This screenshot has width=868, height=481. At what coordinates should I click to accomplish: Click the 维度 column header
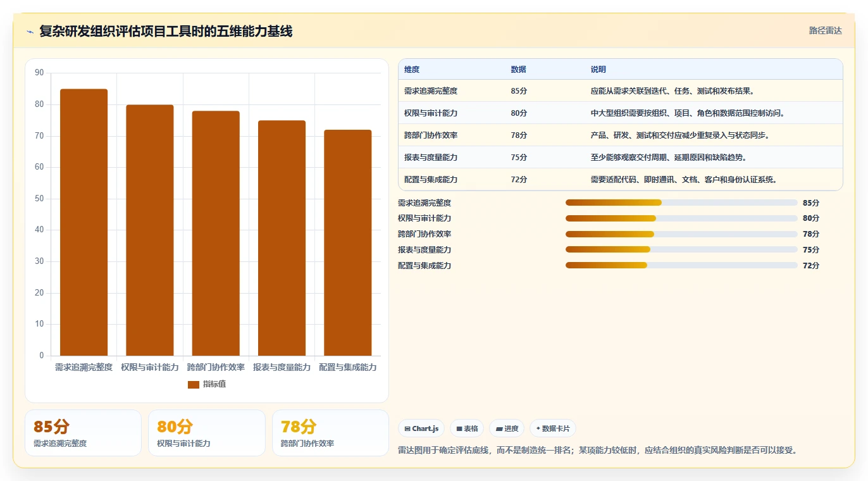(x=412, y=69)
